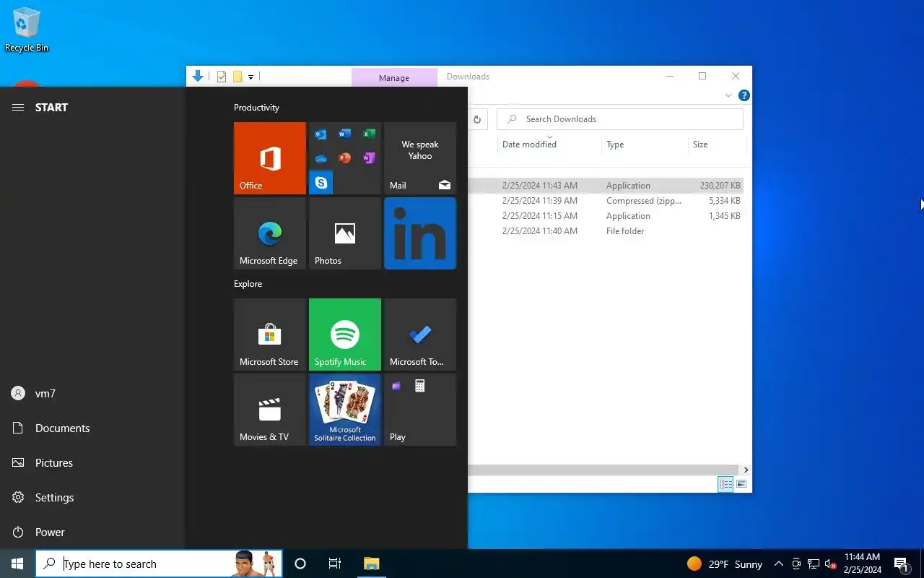Screen dimensions: 924x578
Task: Open the Microsoft Store tile
Action: click(x=270, y=335)
